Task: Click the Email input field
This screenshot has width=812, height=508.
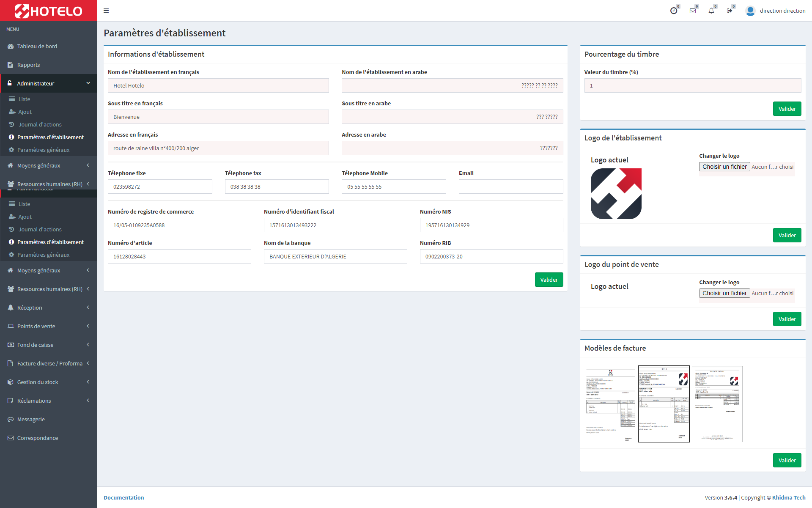Action: point(510,187)
